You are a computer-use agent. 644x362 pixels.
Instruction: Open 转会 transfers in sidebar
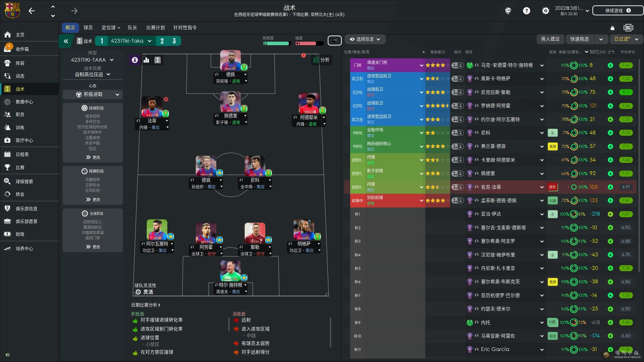coord(30,194)
